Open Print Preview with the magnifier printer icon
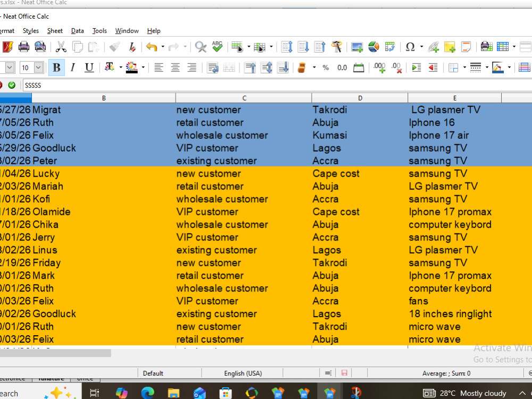The image size is (532, 399). pyautogui.click(x=40, y=47)
